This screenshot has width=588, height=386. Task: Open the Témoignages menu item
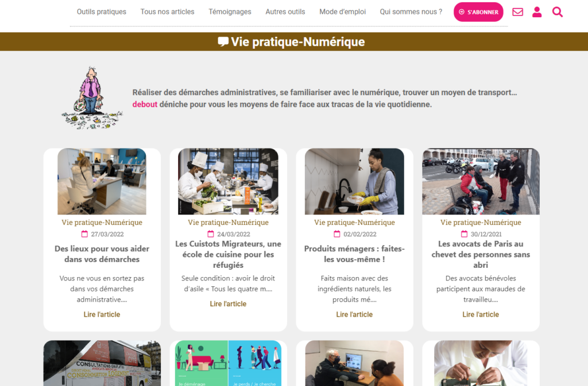[230, 11]
